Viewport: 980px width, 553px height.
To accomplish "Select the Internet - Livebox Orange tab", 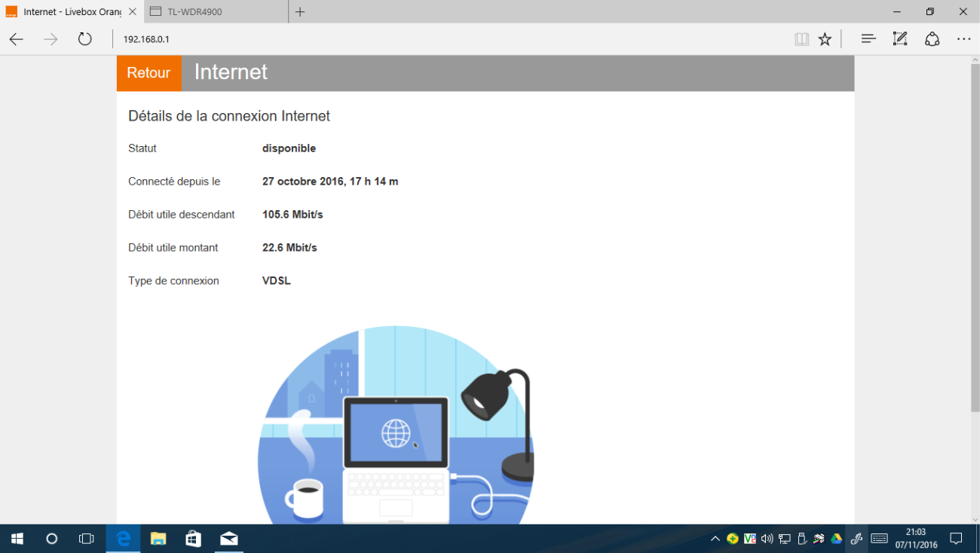I will pos(68,11).
